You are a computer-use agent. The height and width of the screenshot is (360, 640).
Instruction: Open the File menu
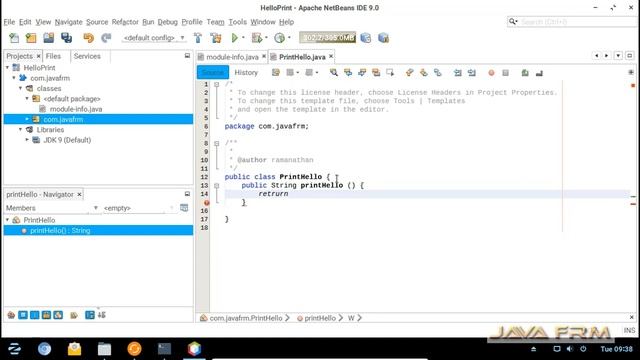pyautogui.click(x=9, y=22)
